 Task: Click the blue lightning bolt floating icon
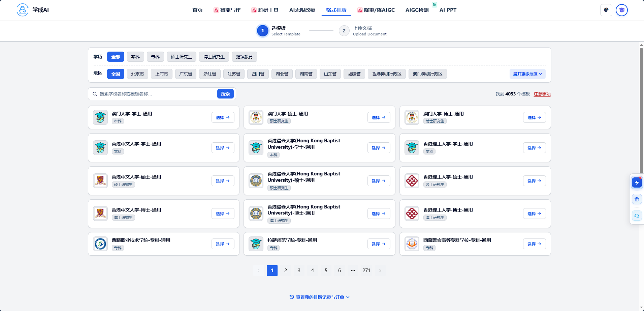pos(637,183)
